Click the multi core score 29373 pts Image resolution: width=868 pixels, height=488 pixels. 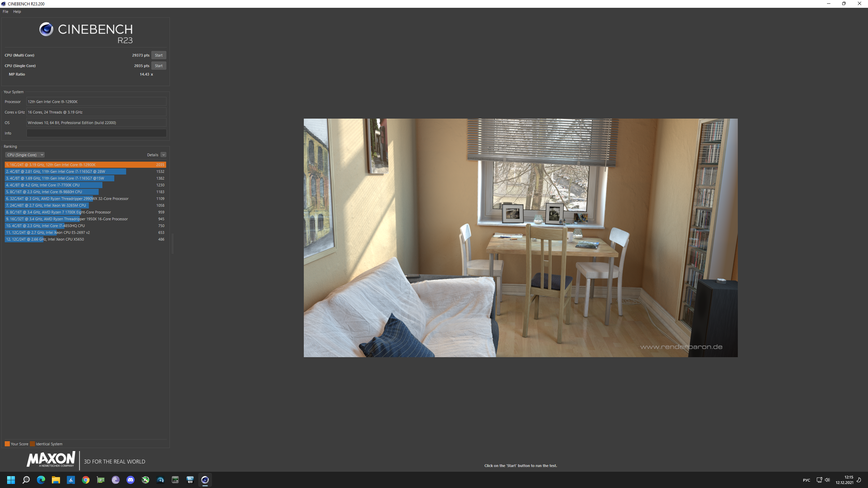coord(141,55)
